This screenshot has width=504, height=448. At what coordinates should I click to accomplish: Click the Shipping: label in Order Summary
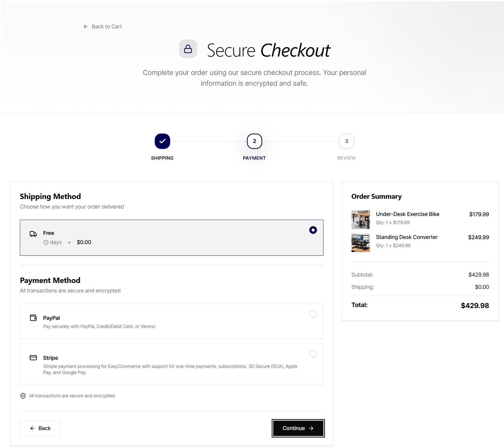point(363,287)
